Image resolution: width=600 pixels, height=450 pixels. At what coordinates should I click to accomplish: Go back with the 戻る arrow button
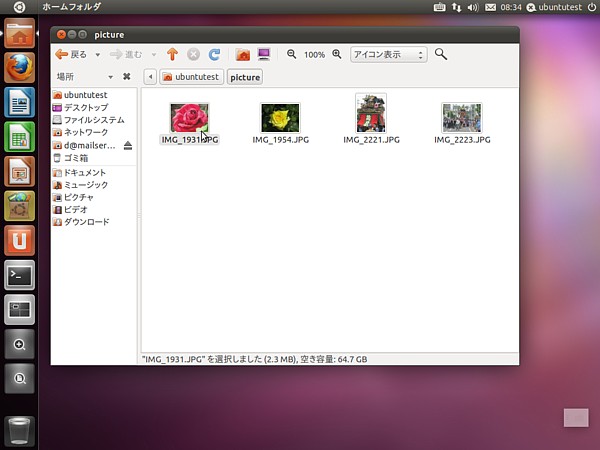[x=71, y=54]
